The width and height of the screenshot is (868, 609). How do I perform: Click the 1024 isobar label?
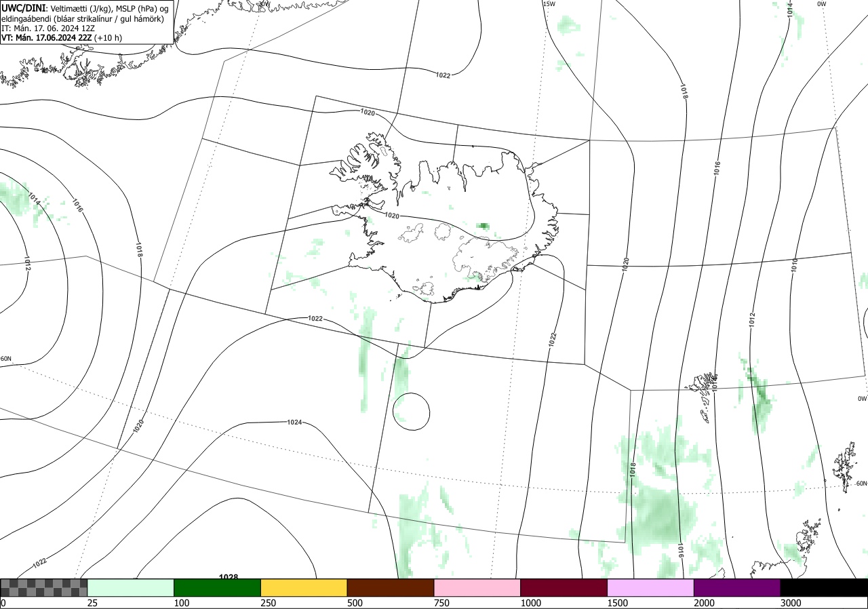click(x=294, y=423)
